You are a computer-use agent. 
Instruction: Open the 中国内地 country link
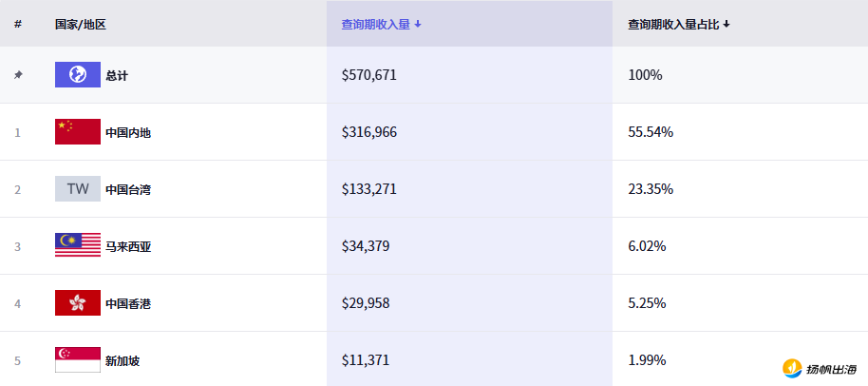coord(128,132)
